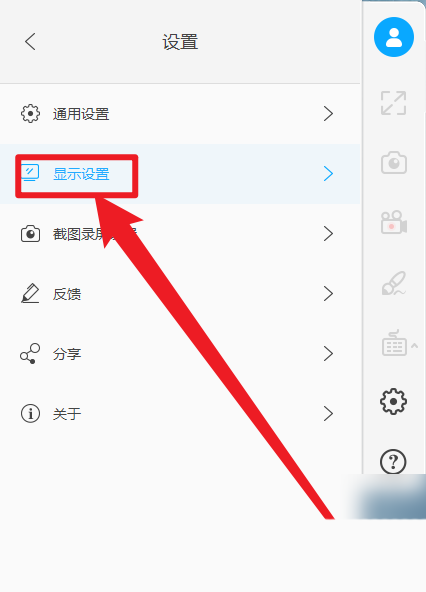Open the keyboard mapping icon
The width and height of the screenshot is (426, 592).
click(394, 343)
